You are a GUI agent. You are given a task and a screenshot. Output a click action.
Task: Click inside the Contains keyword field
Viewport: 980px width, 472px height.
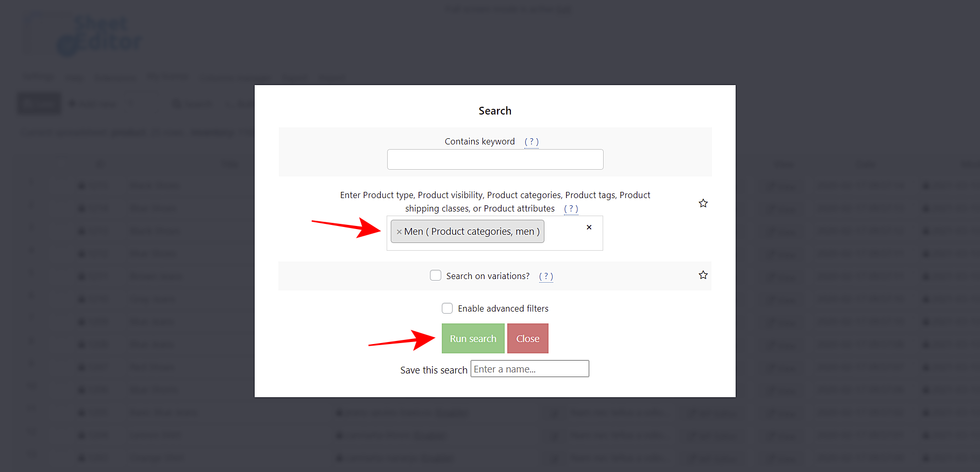(495, 159)
